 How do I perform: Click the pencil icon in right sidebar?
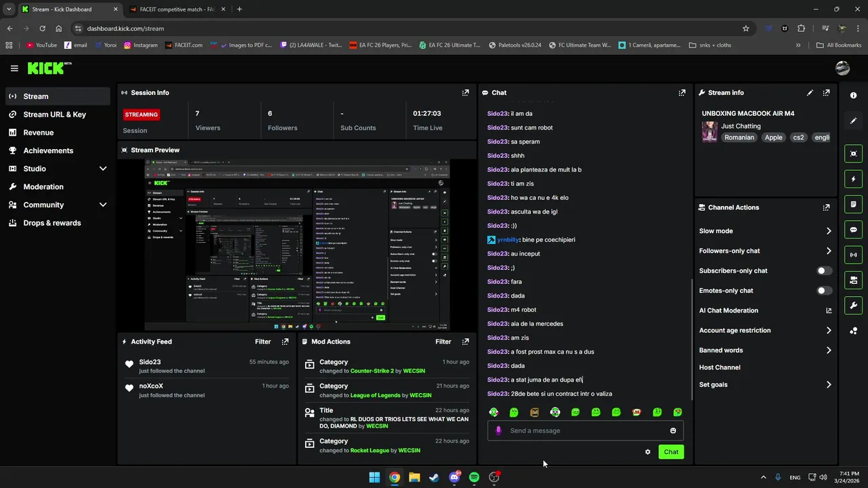853,121
